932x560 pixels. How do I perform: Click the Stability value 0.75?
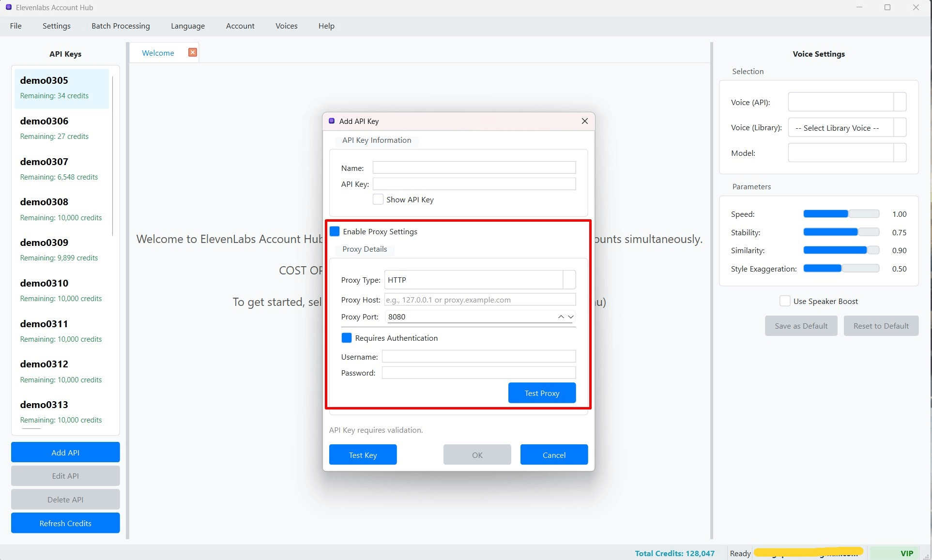coord(899,232)
